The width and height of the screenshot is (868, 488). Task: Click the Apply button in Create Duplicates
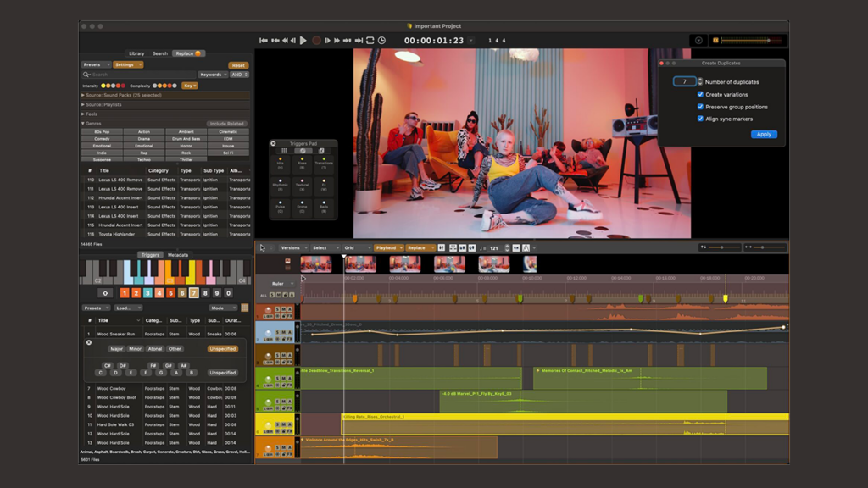(x=764, y=134)
